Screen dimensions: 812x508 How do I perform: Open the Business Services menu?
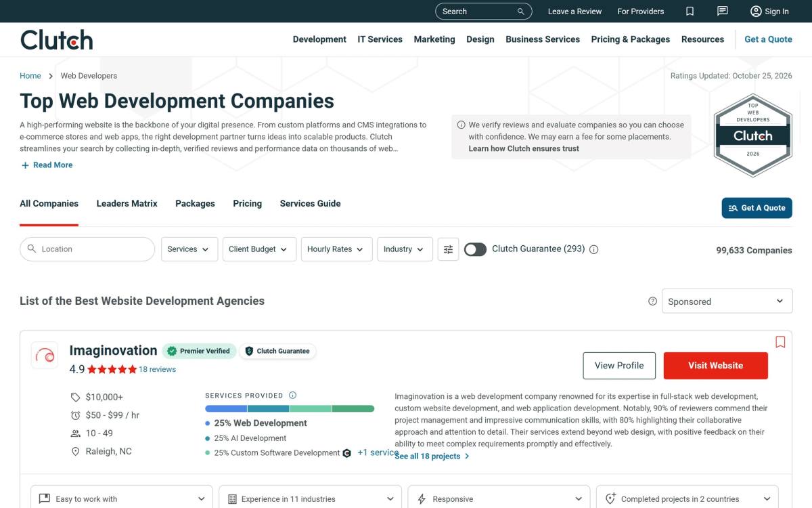(543, 39)
